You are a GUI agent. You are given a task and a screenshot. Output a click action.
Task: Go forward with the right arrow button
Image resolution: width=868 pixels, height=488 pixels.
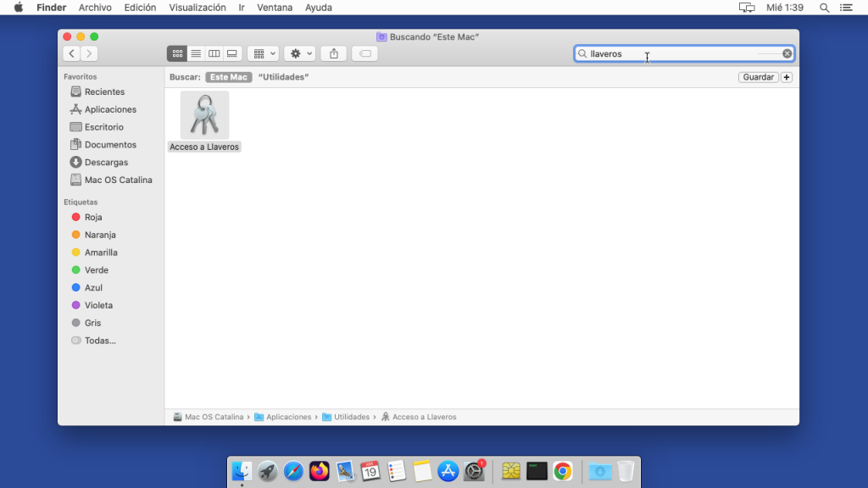[x=89, y=53]
